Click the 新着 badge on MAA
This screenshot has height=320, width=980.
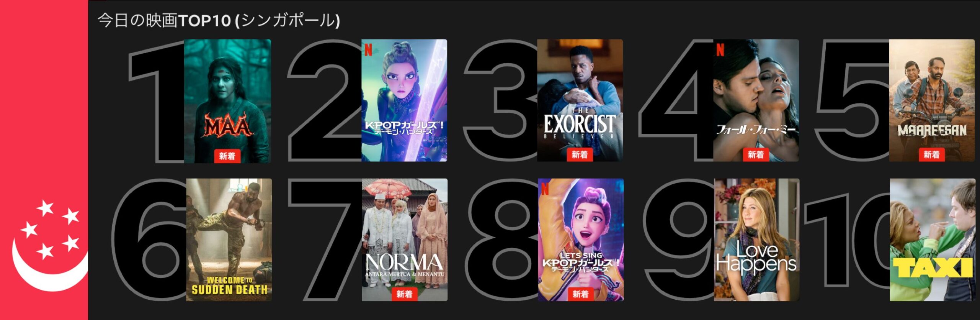tap(227, 156)
